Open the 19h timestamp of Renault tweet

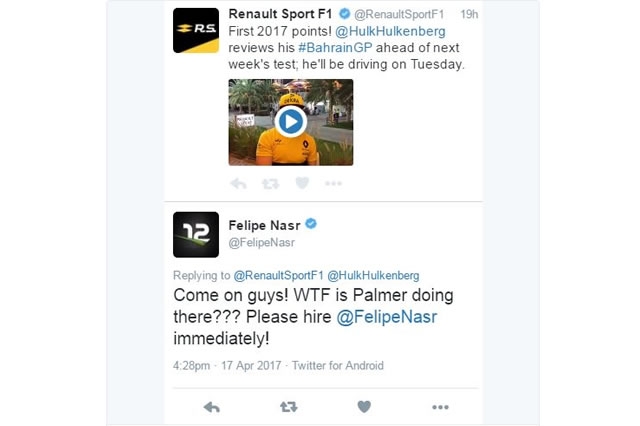click(x=469, y=14)
